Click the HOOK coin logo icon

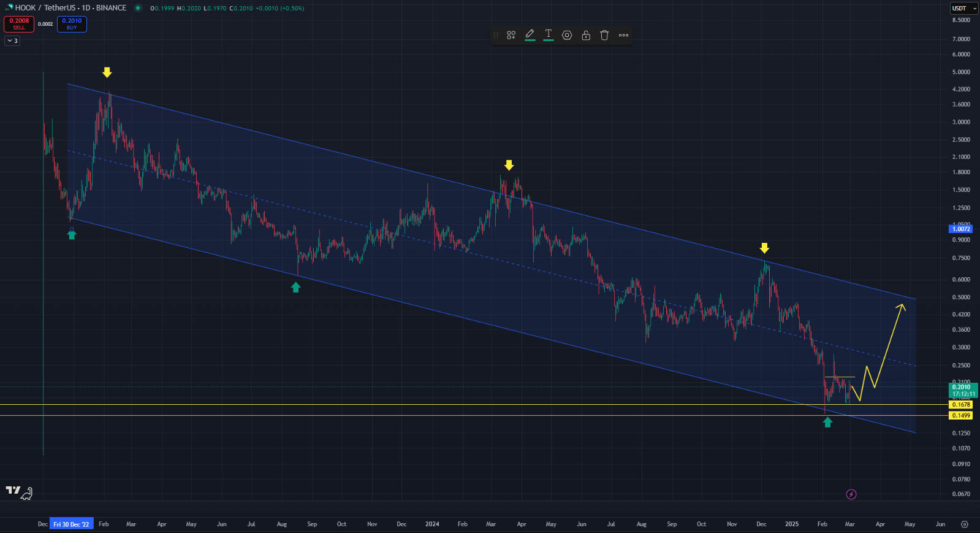9,7
